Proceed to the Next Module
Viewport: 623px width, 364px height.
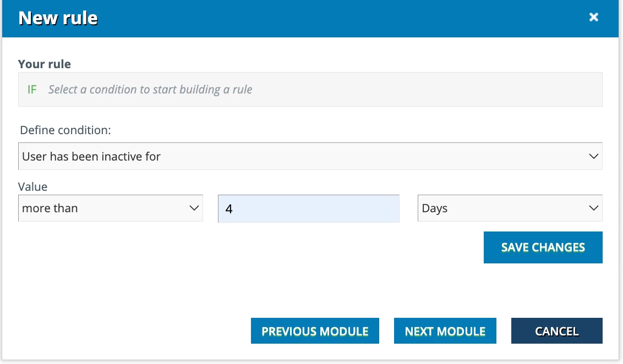click(x=445, y=331)
